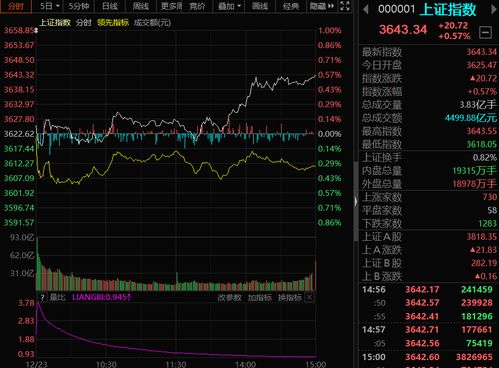Click 换指标 to change the indicator
The width and height of the screenshot is (499, 368).
point(290,297)
